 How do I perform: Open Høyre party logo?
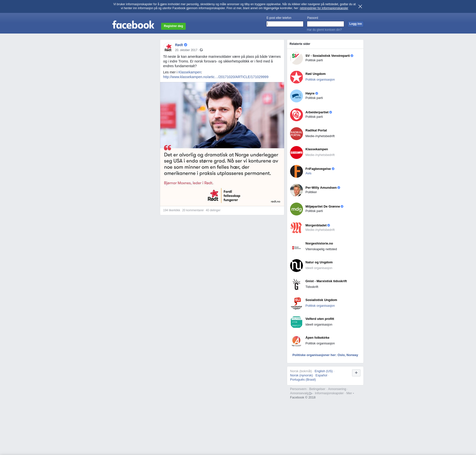297,96
